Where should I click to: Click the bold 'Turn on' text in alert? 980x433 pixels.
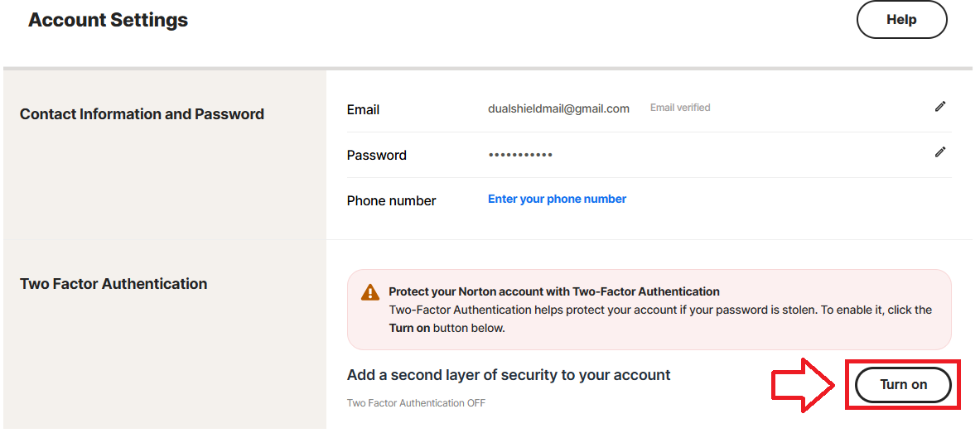click(x=409, y=328)
